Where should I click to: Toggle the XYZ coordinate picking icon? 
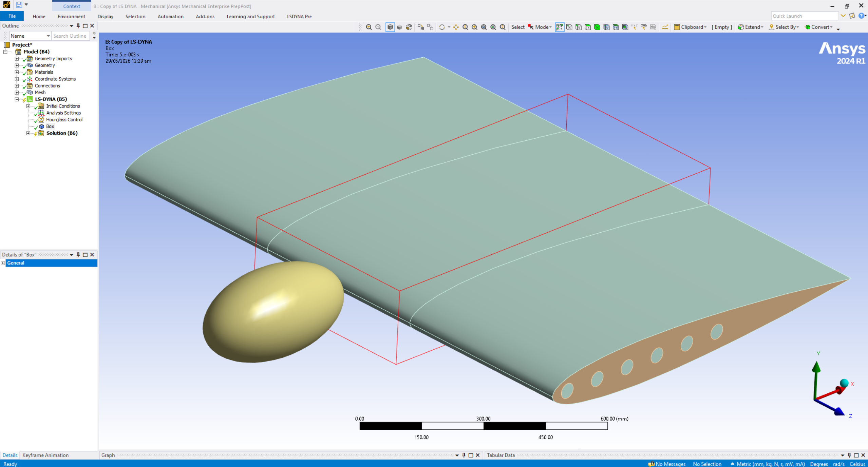[x=635, y=27]
